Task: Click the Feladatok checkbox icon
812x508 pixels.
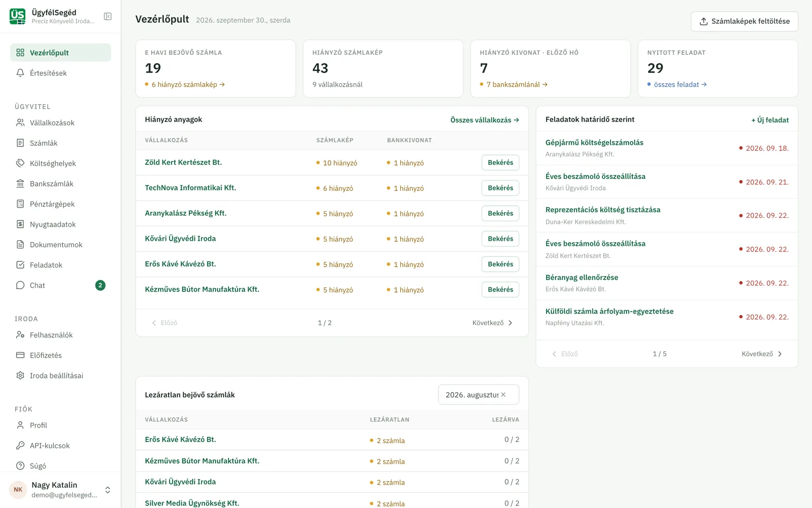Action: coord(20,265)
